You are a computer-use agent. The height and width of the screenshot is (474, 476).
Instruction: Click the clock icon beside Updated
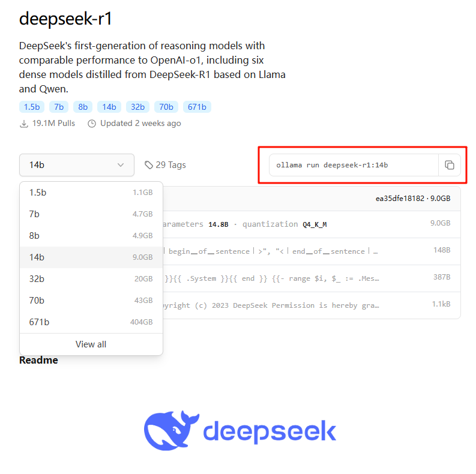pos(92,124)
